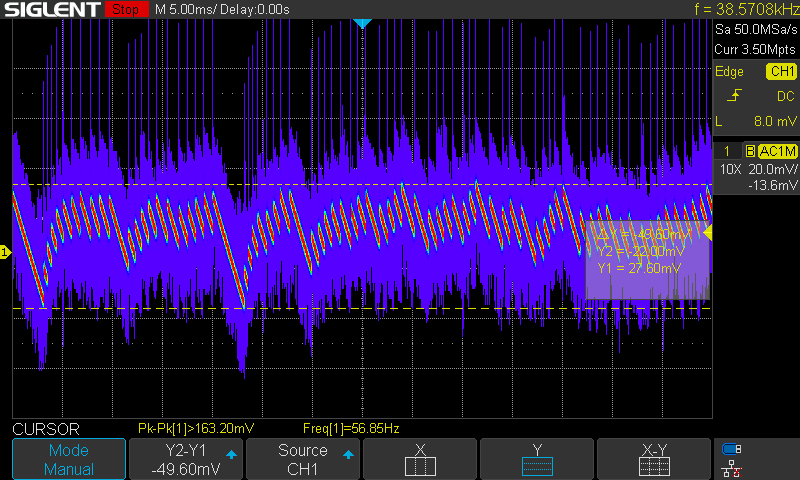Open the cursor Mode Manual menu
Image resolution: width=800 pixels, height=480 pixels.
coord(69,459)
